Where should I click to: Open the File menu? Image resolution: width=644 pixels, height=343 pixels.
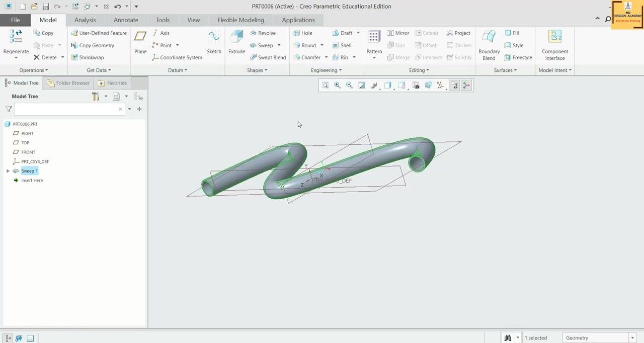click(15, 20)
